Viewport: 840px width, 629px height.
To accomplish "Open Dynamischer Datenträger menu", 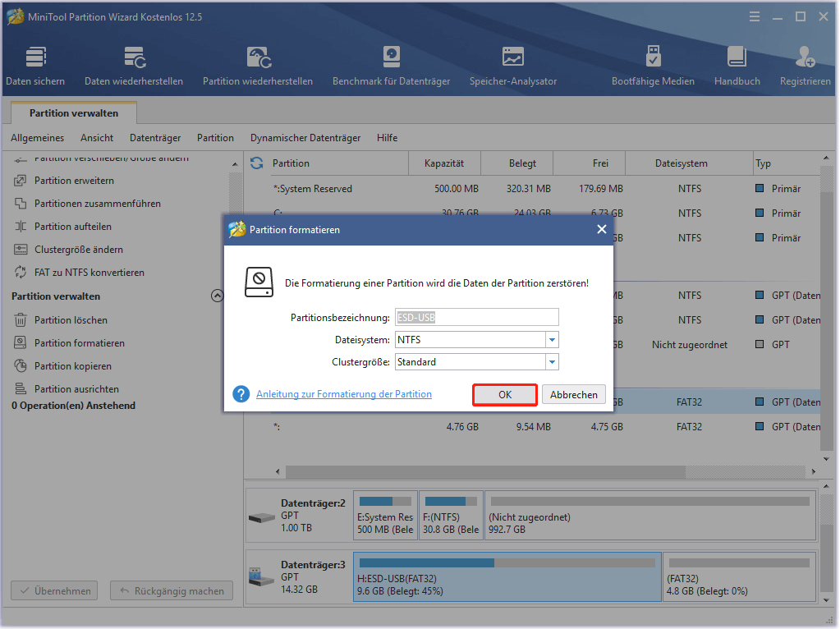I will coord(305,138).
